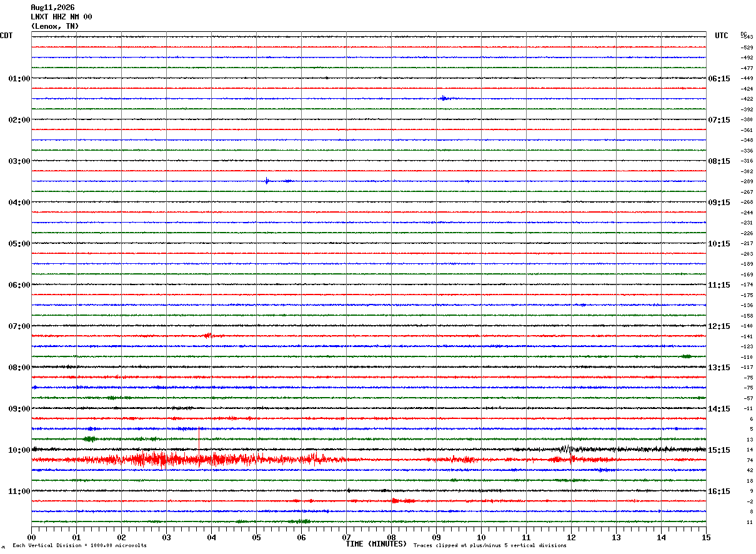Select the blue spike near minute 5
Image resolution: width=756 pixels, height=554 pixels.
pos(267,181)
